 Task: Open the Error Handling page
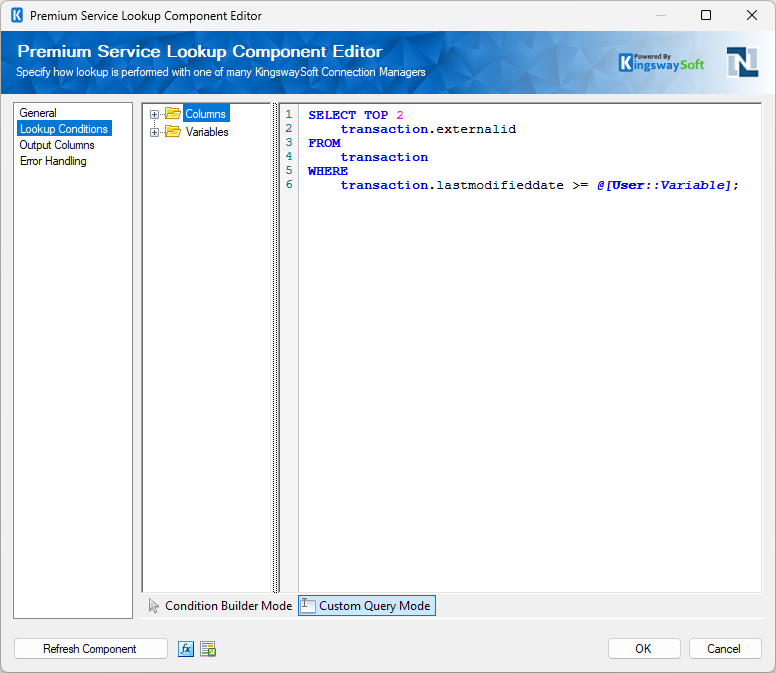pyautogui.click(x=53, y=161)
